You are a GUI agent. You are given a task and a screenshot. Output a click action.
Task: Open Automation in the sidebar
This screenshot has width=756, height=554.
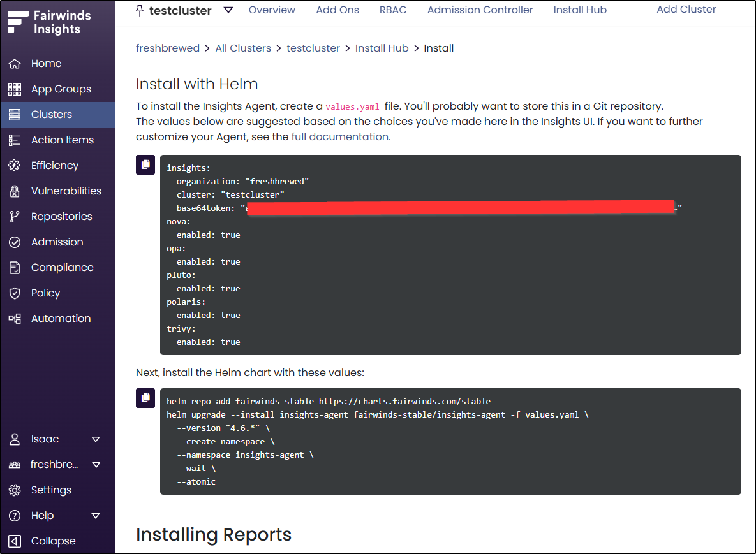pos(61,319)
